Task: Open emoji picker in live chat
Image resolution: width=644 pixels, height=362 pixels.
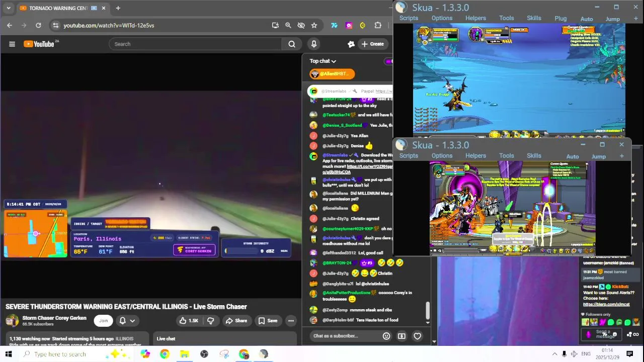Action: pyautogui.click(x=386, y=336)
